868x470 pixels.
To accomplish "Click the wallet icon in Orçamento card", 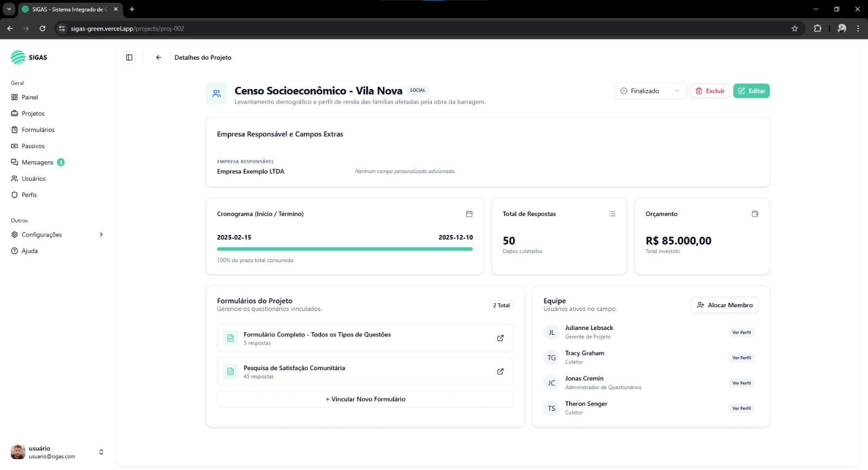I will click(755, 214).
